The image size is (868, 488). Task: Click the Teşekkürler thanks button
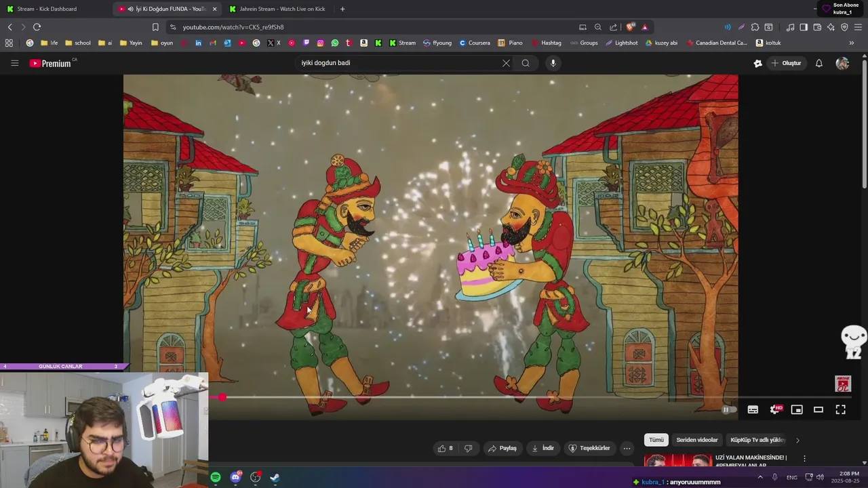pos(589,448)
